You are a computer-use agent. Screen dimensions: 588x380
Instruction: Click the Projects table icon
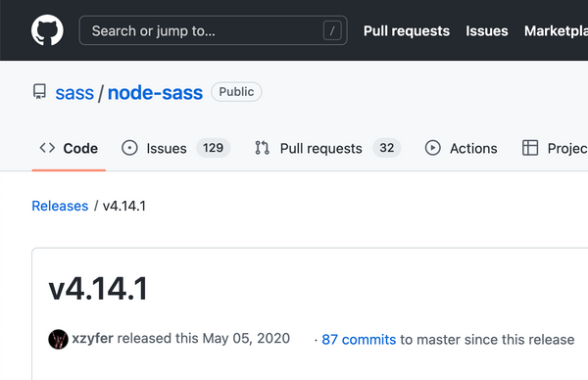[x=530, y=148]
